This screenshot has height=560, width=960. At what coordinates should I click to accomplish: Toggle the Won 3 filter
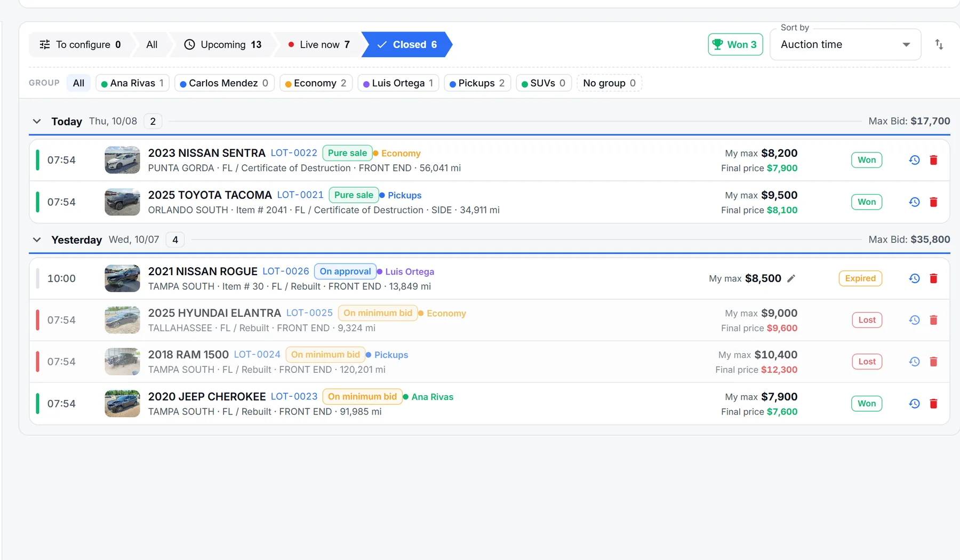point(735,44)
